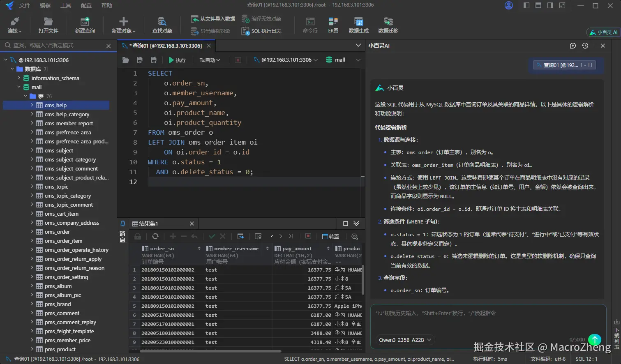Image resolution: width=621 pixels, height=364 pixels.
Task: Open the Tx:自动 transaction mode dropdown
Action: pyautogui.click(x=210, y=60)
